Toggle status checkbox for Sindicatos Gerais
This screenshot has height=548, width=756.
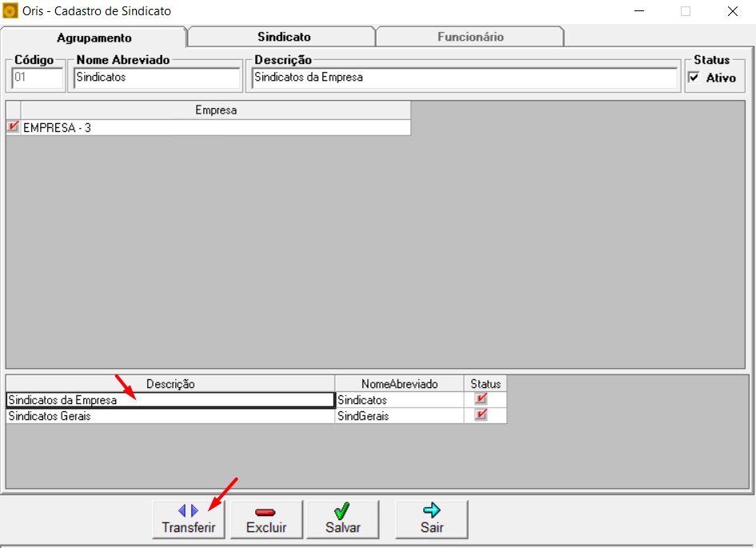[481, 415]
